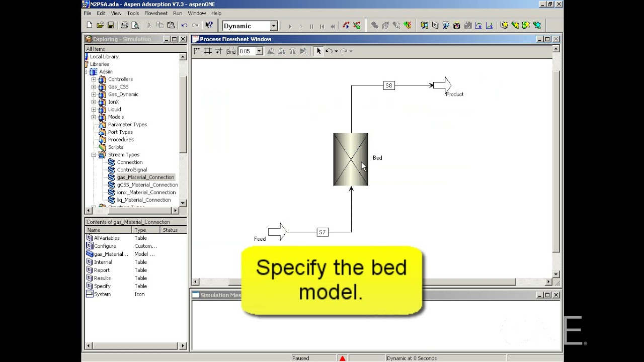Click the Run play button
This screenshot has height=362, width=644.
point(290,26)
